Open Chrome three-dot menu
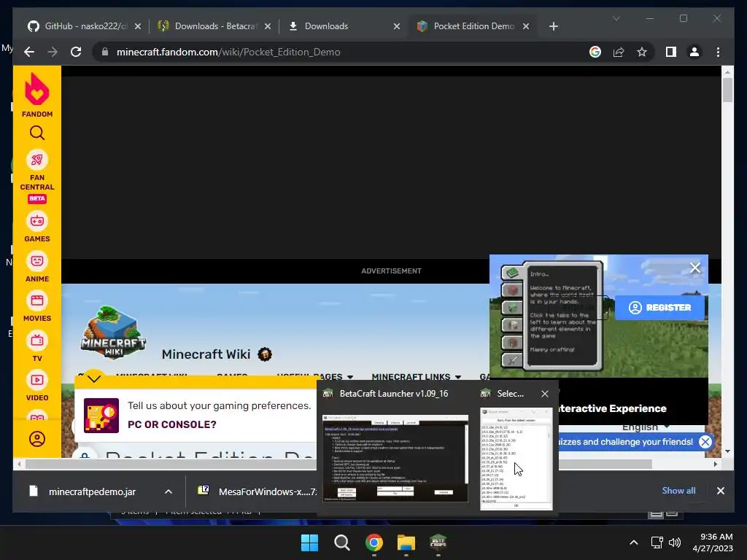Image resolution: width=747 pixels, height=560 pixels. tap(718, 52)
